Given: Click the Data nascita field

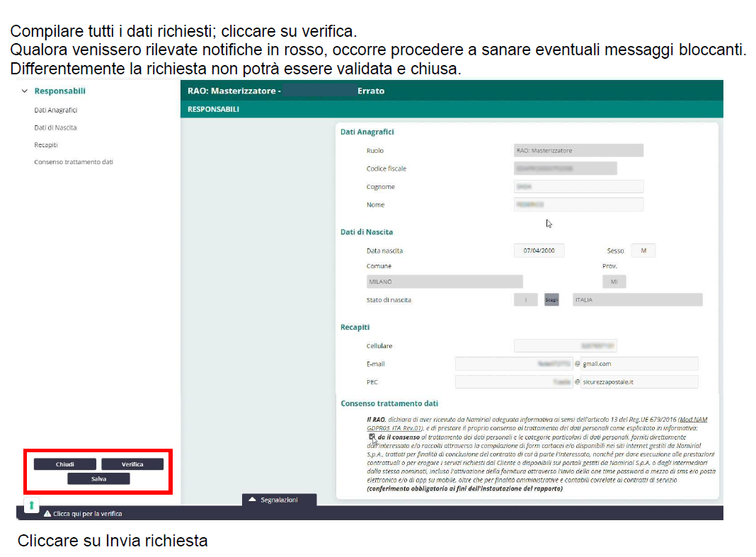Looking at the screenshot, I should click(539, 251).
